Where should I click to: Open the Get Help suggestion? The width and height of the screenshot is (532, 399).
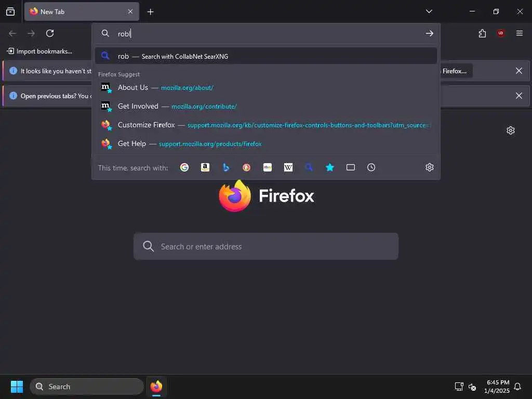(265, 143)
